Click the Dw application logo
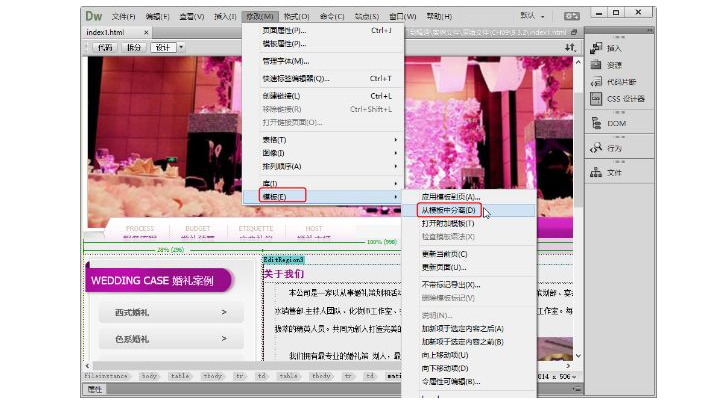The image size is (724, 401). [x=94, y=16]
